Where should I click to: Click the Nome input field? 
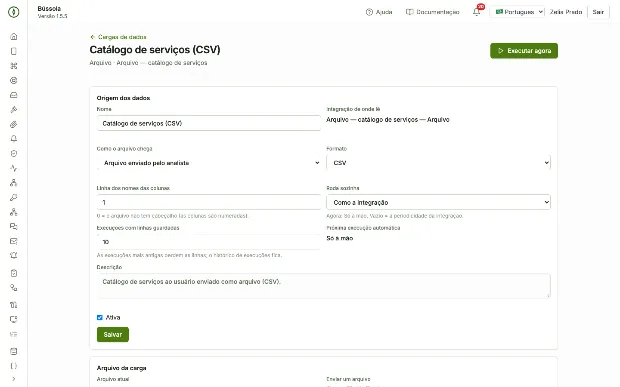pyautogui.click(x=209, y=123)
